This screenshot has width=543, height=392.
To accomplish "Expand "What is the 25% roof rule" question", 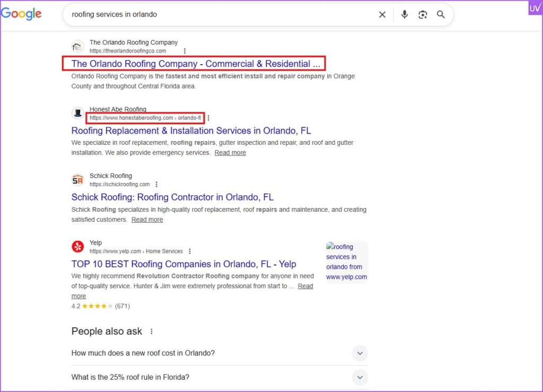I will [x=360, y=378].
